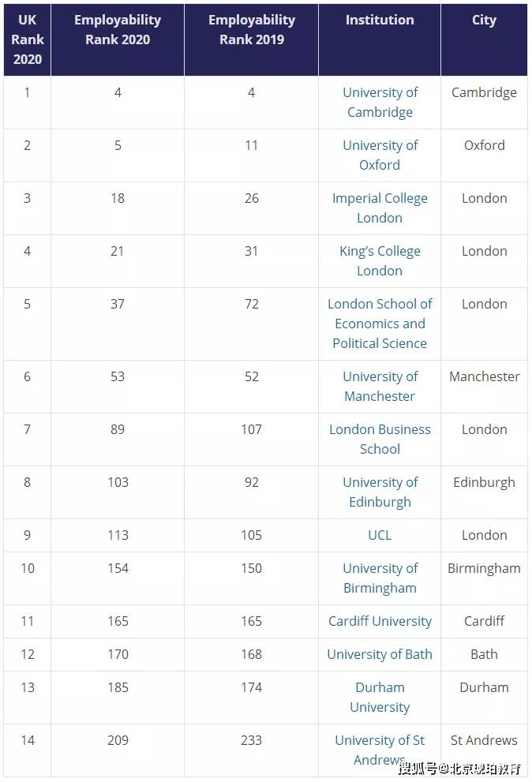Visit London School of Economics link

(380, 324)
